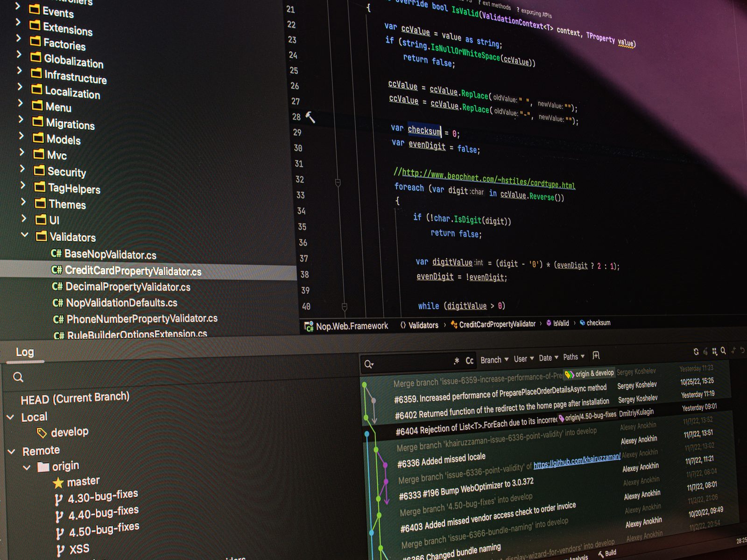Click the tag icon beside develop branch
Screen dimensions: 747x560
point(42,433)
